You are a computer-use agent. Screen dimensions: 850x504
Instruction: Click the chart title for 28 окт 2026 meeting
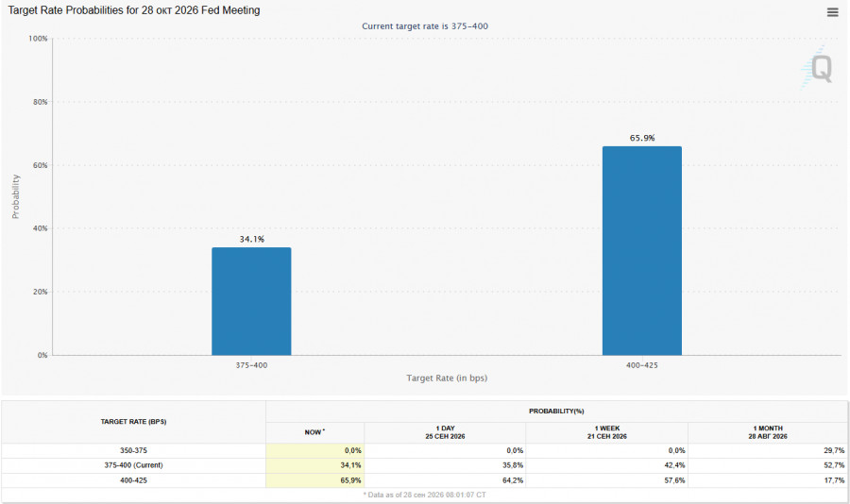[x=134, y=10]
